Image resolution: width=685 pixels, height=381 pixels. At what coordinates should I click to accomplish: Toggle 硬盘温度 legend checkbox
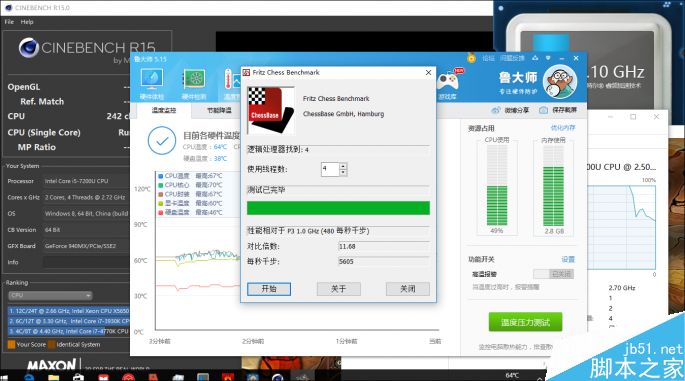[x=160, y=213]
